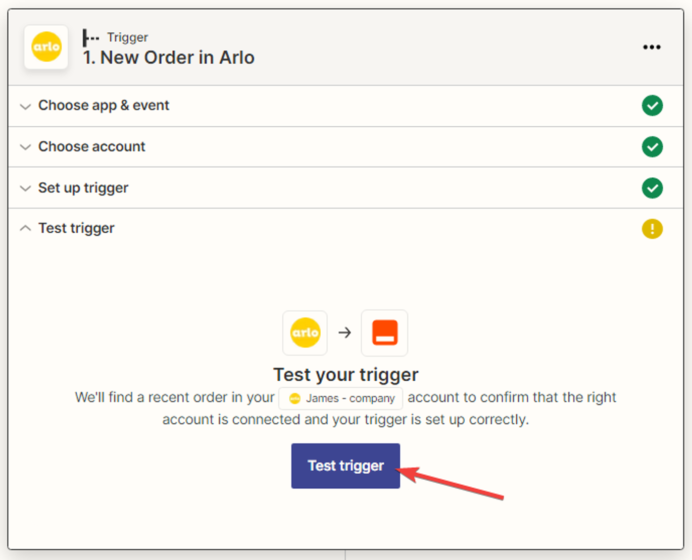Expand the Choose account section chevron

coord(25,147)
